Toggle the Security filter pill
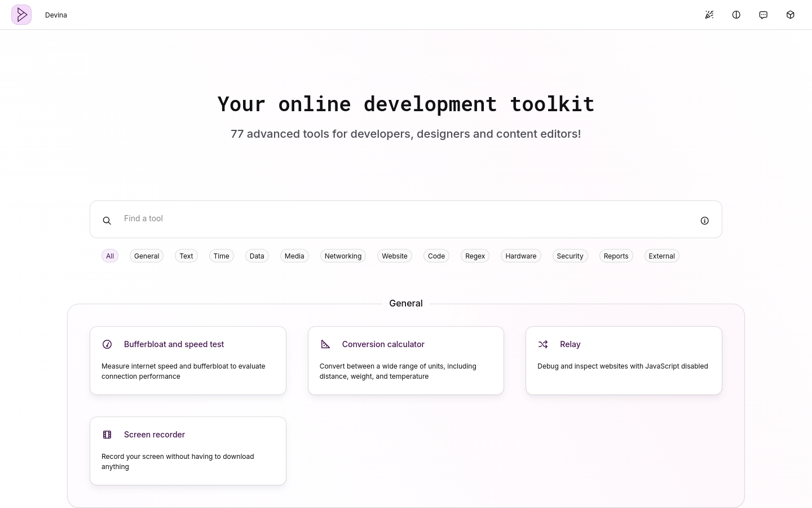Image resolution: width=812 pixels, height=508 pixels. 570,256
